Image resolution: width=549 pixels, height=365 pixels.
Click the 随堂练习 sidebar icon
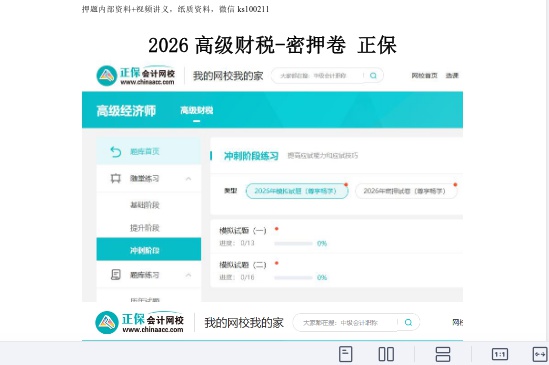tap(116, 178)
